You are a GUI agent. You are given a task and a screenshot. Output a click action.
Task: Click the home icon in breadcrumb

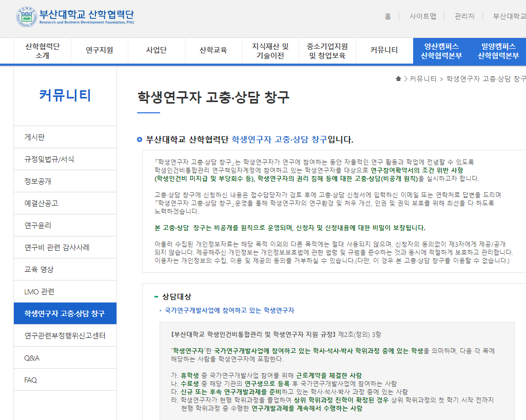pyautogui.click(x=398, y=78)
